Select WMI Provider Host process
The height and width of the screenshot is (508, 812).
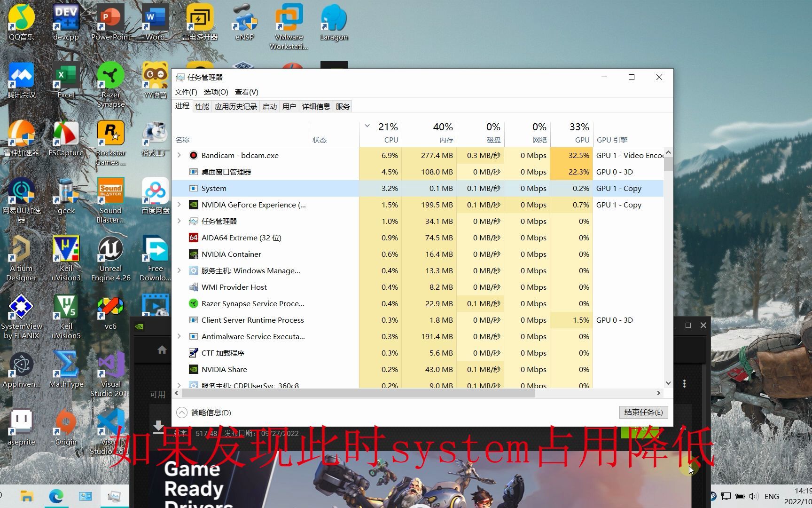[x=418, y=287]
